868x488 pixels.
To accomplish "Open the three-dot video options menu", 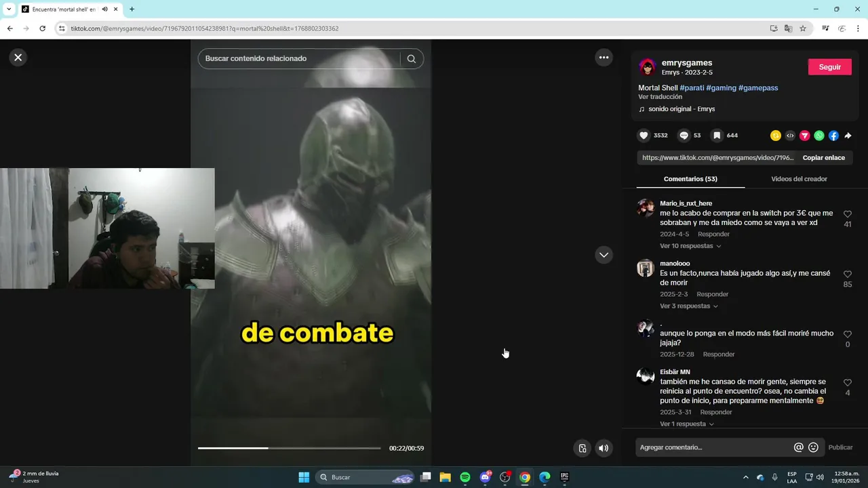I will click(x=604, y=58).
